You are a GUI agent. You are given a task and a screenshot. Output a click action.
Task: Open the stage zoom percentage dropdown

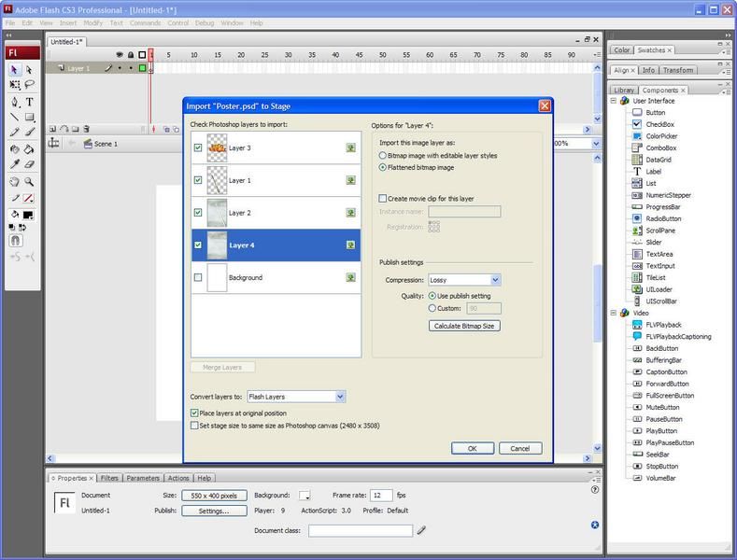coord(596,144)
